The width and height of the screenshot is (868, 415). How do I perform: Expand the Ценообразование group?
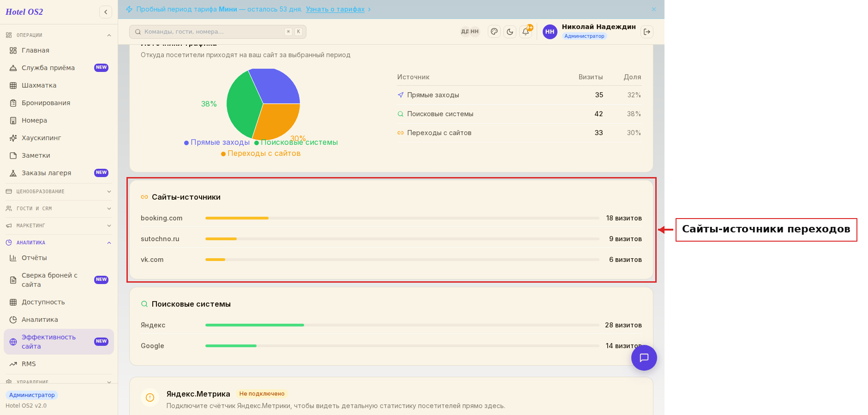pyautogui.click(x=59, y=191)
